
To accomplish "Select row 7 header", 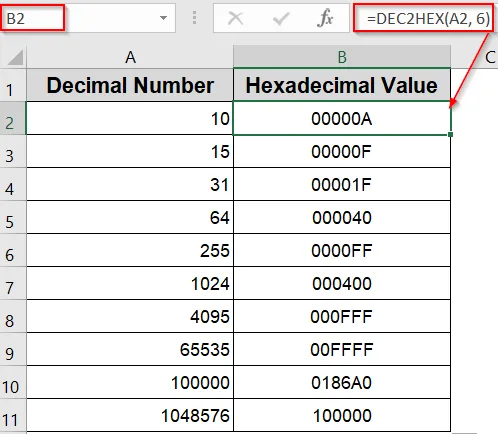I will coord(13,283).
